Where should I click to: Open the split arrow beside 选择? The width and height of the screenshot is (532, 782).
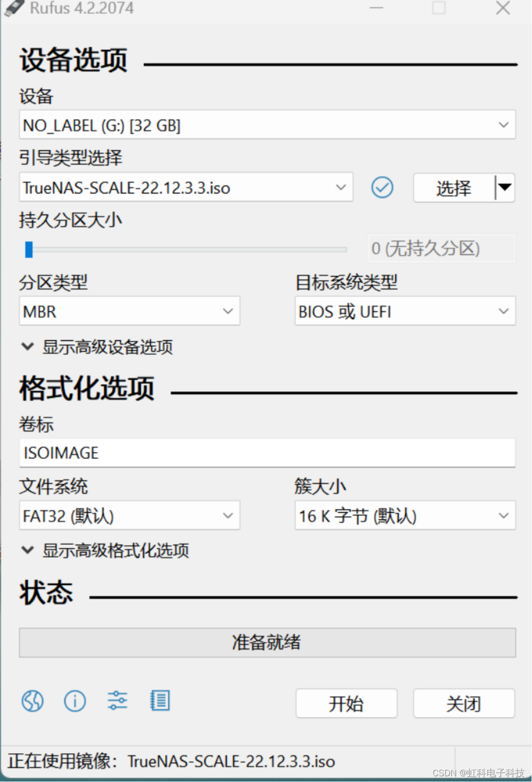tap(505, 188)
